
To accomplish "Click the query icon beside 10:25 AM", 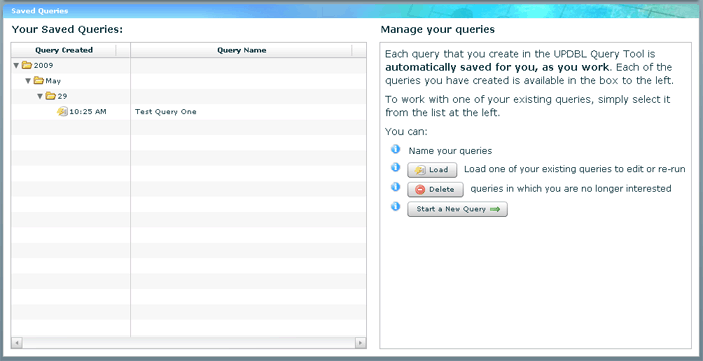I will click(x=62, y=112).
